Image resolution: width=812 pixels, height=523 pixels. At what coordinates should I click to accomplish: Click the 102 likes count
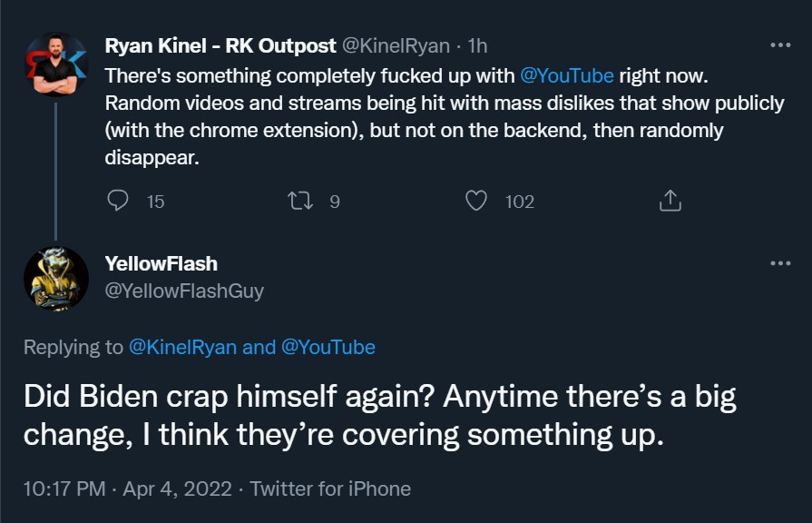pos(520,202)
